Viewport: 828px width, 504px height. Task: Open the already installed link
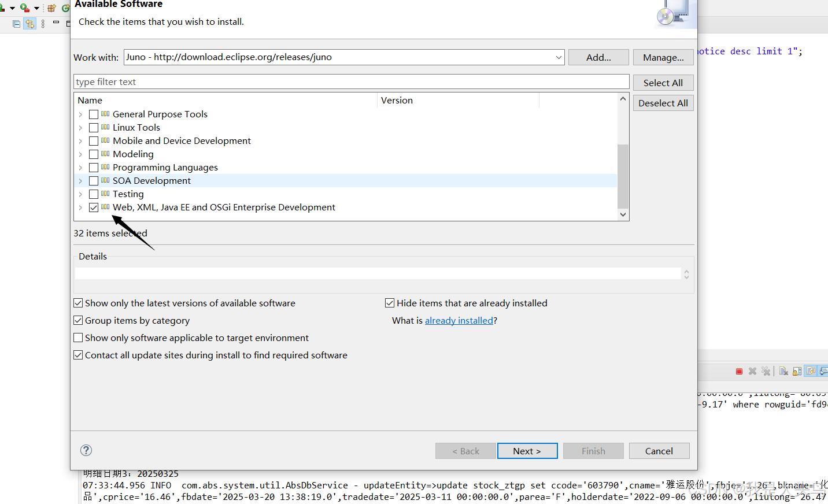pos(459,320)
